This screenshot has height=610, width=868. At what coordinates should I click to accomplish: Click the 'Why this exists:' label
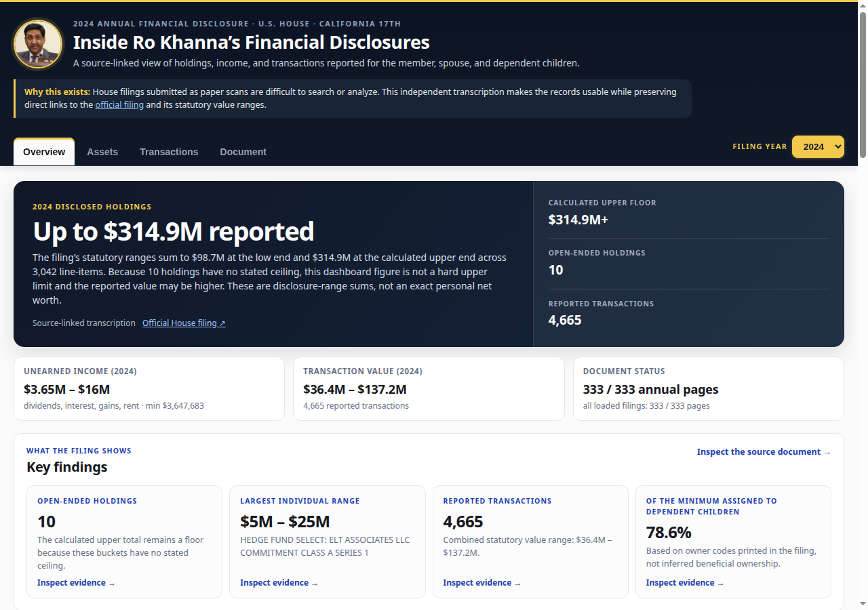coord(57,92)
